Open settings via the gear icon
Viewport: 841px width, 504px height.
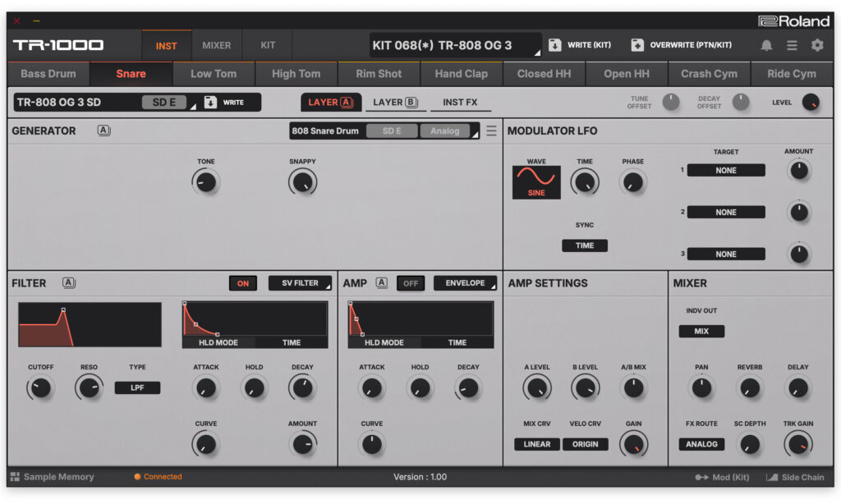817,45
